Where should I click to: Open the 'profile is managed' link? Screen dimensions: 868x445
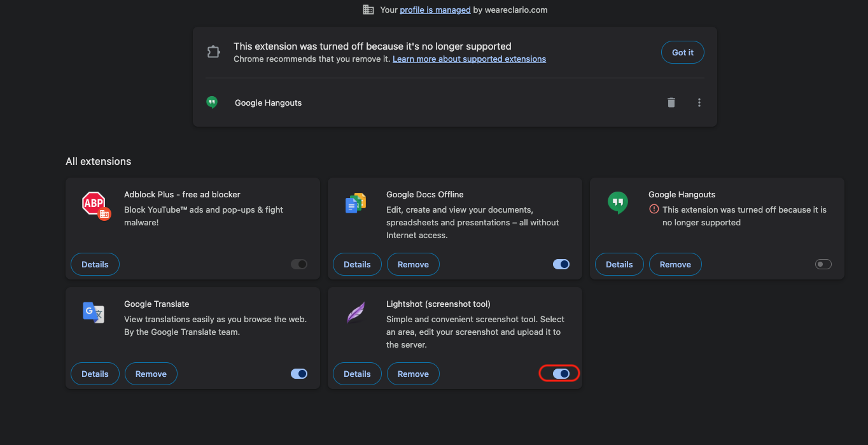pos(435,10)
